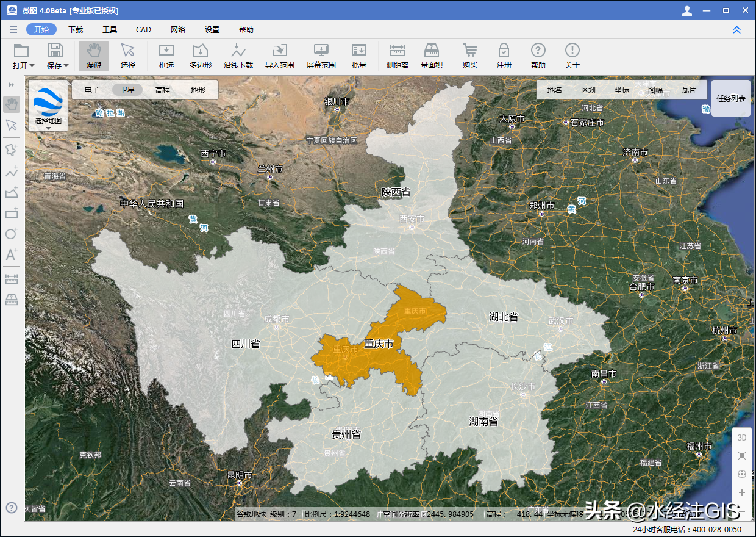Expand the left sidebar with double arrow
Image resolution: width=756 pixels, height=537 pixels.
[x=12, y=84]
